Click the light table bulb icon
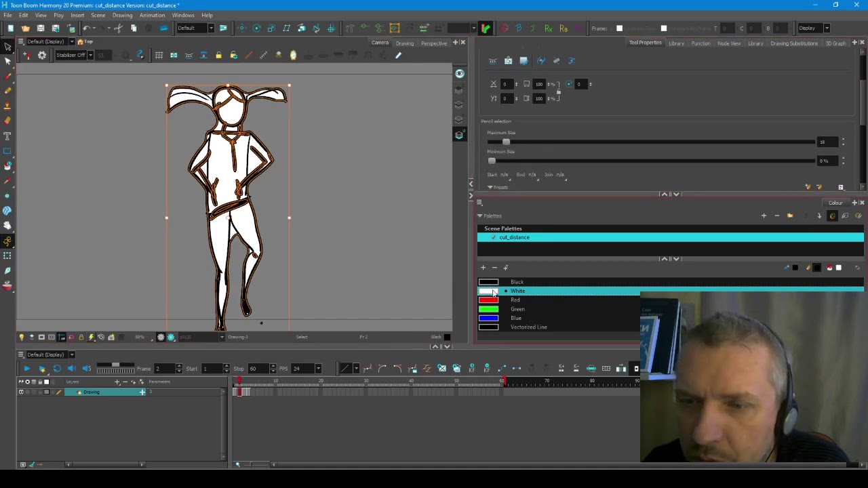The width and height of the screenshot is (868, 488). click(x=21, y=337)
